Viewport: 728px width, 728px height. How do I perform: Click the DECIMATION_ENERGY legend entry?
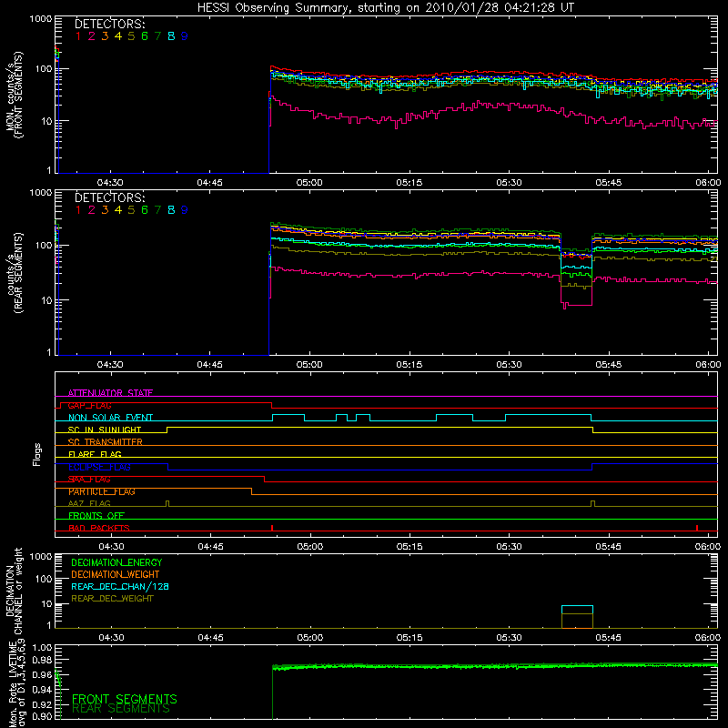[x=116, y=562]
